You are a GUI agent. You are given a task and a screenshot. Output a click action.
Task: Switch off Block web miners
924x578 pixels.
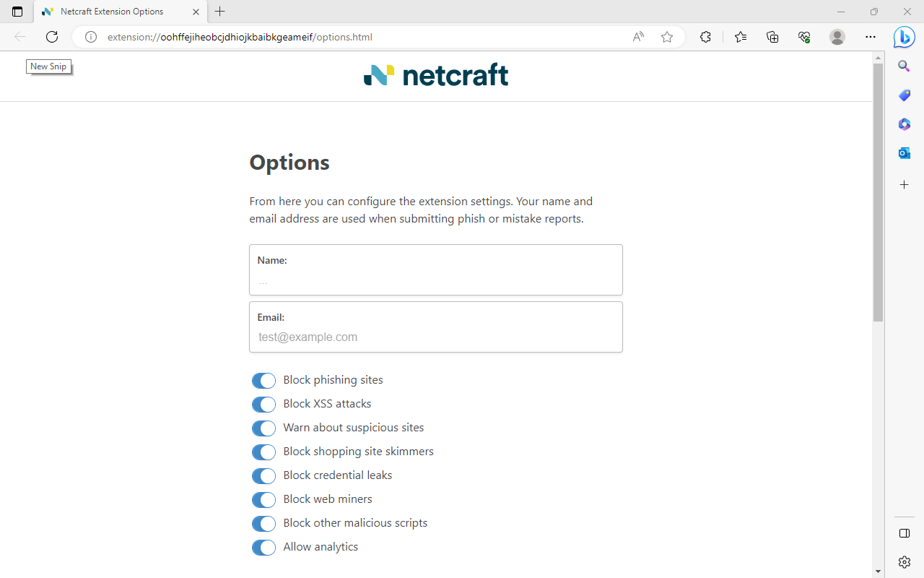tap(263, 500)
